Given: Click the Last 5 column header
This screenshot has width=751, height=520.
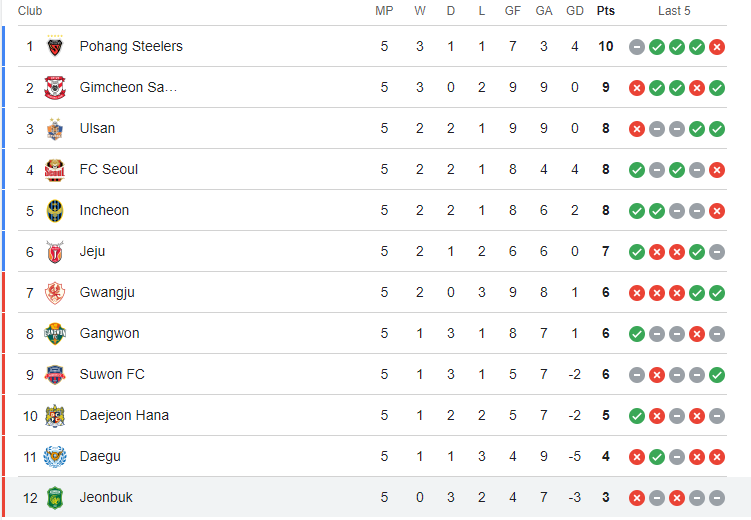Looking at the screenshot, I should tap(674, 11).
